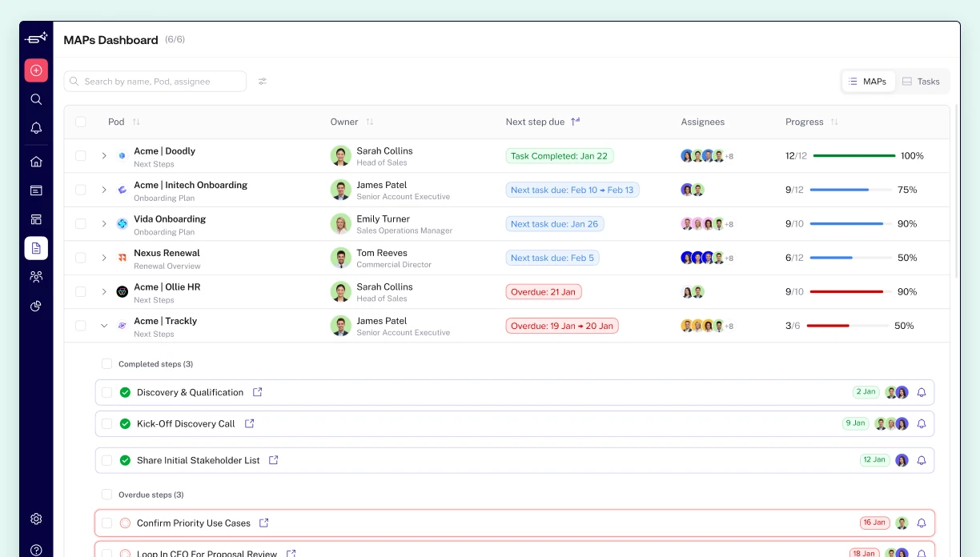The width and height of the screenshot is (980, 557).
Task: Expand the Nexus Renewal row
Action: [104, 258]
